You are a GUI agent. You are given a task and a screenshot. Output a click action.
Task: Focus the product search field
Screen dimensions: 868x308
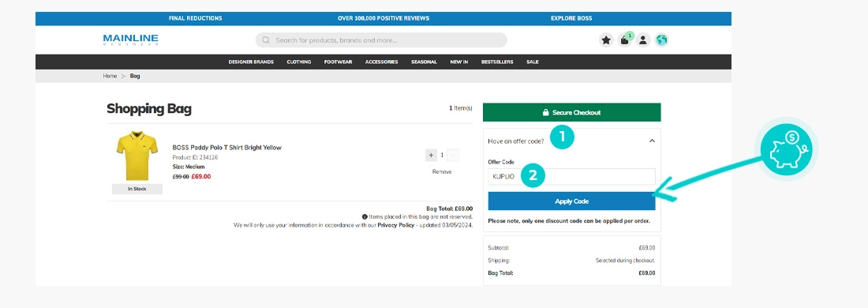(381, 40)
